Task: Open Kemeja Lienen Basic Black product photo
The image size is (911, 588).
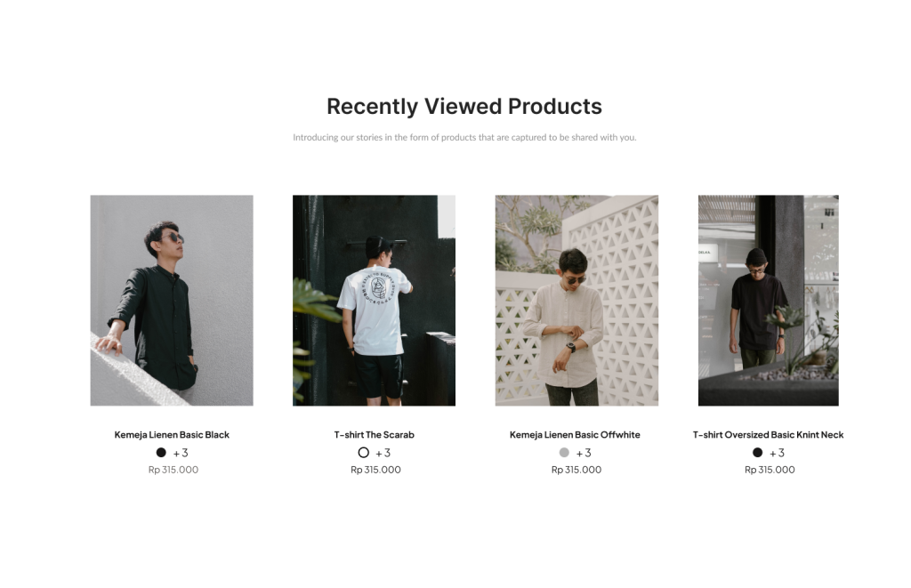Action: (172, 301)
